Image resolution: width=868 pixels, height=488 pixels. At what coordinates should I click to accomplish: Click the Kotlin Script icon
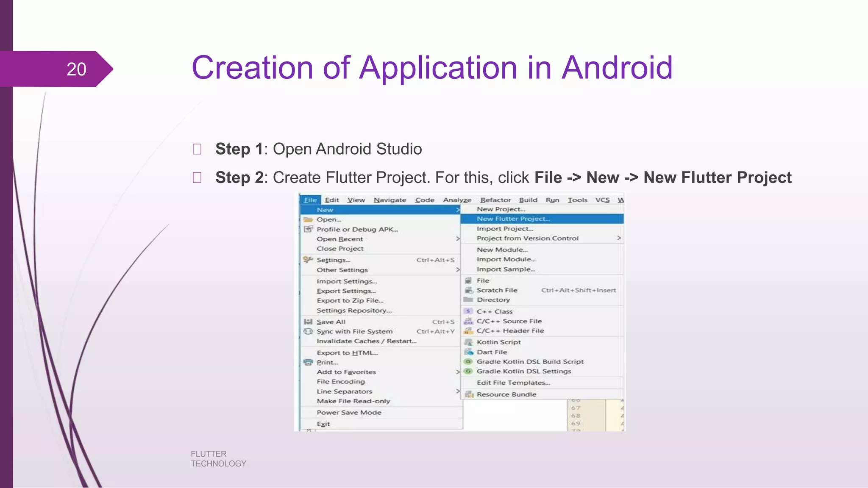pyautogui.click(x=468, y=342)
